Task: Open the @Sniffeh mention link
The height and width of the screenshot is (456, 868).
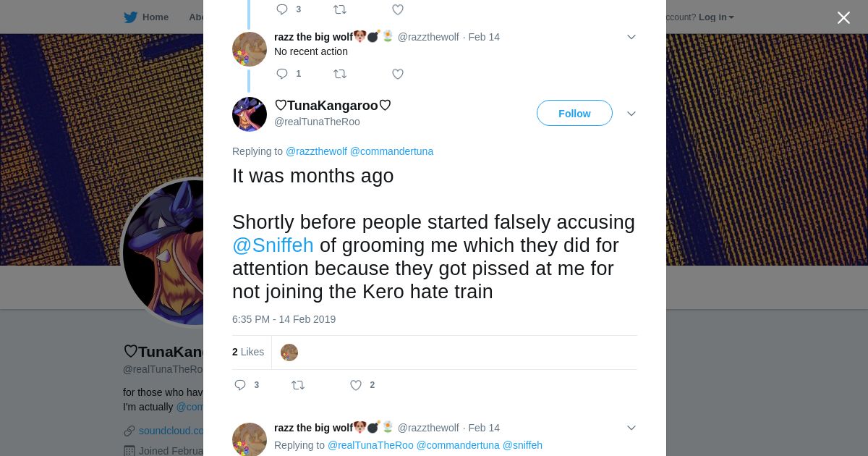Action: 273,245
